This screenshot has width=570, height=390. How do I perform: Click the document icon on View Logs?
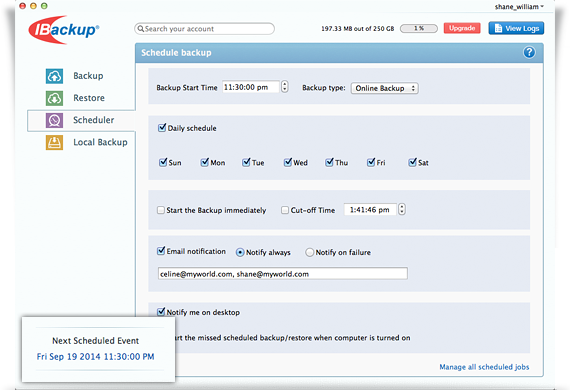point(498,28)
